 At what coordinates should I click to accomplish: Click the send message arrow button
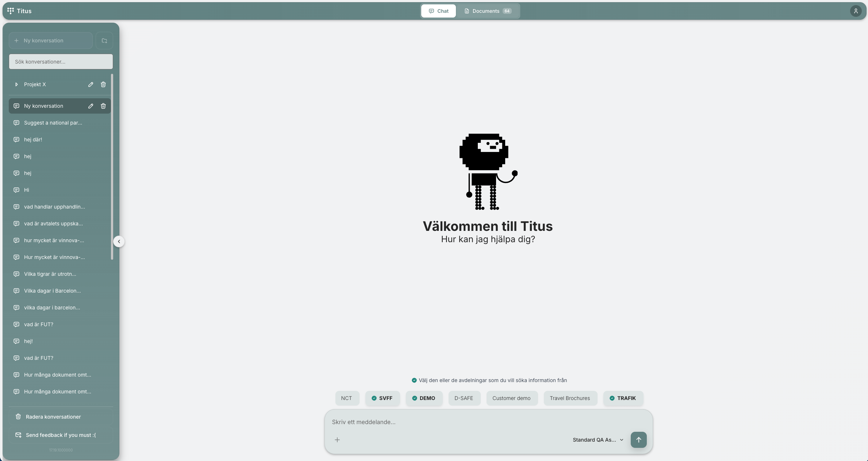[638, 440]
